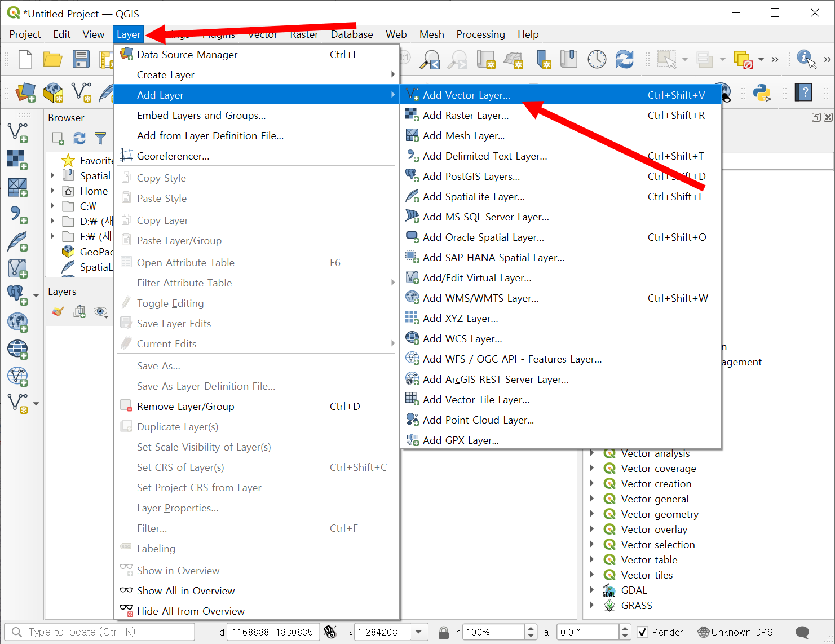Click the Add Group icon in Layers

point(79,311)
